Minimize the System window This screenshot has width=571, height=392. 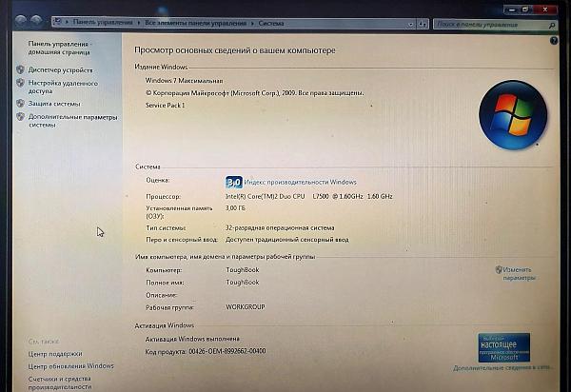coord(512,10)
